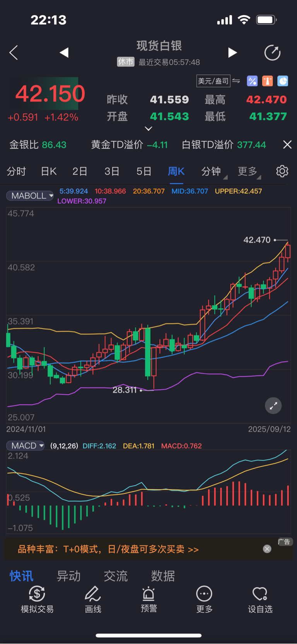Tap the UPPER:42.457 indicator value
The image size is (297, 644).
pos(238,191)
